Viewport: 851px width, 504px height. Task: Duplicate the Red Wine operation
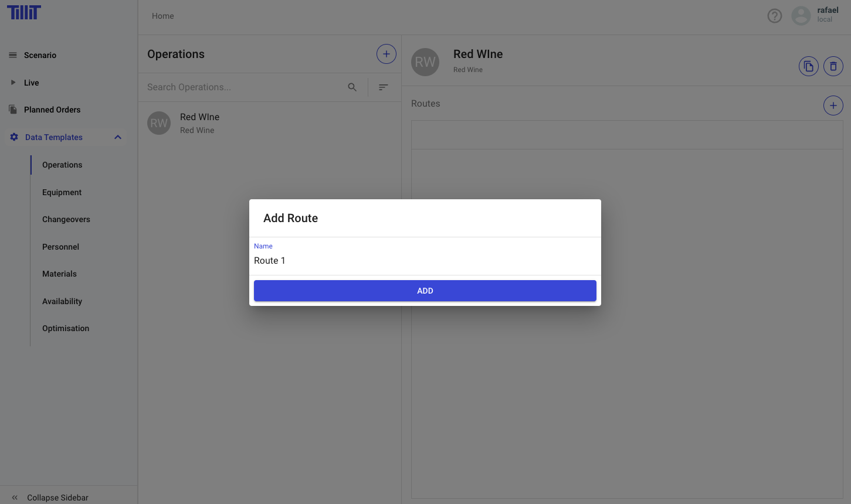click(x=808, y=66)
